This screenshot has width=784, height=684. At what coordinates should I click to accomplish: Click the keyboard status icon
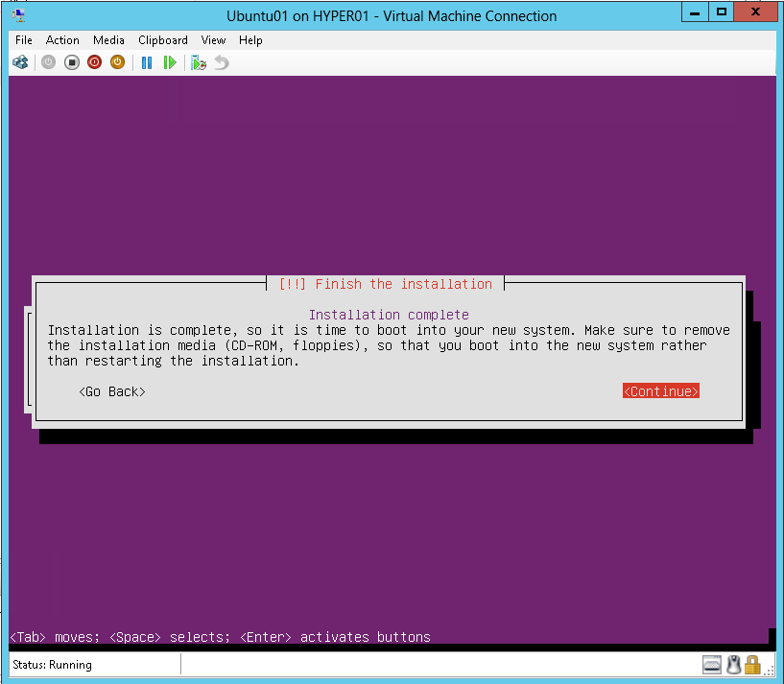[x=711, y=665]
